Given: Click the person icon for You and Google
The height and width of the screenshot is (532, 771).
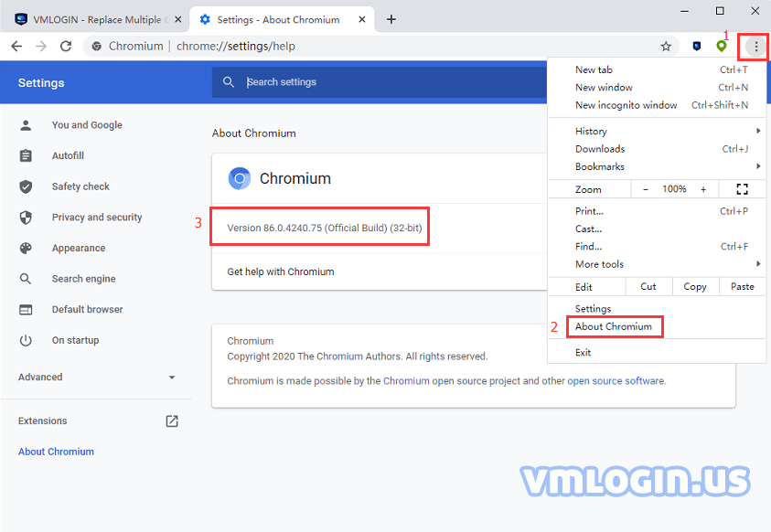Looking at the screenshot, I should pyautogui.click(x=26, y=125).
